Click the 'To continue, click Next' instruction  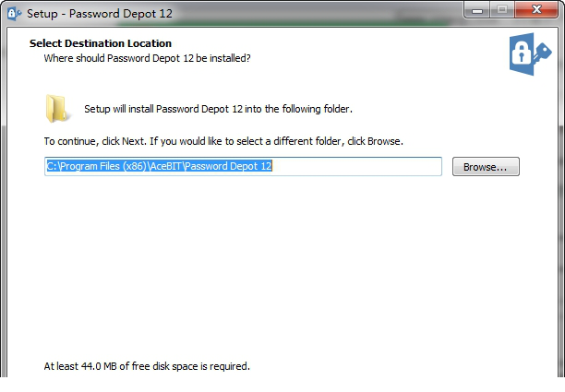[x=223, y=141]
